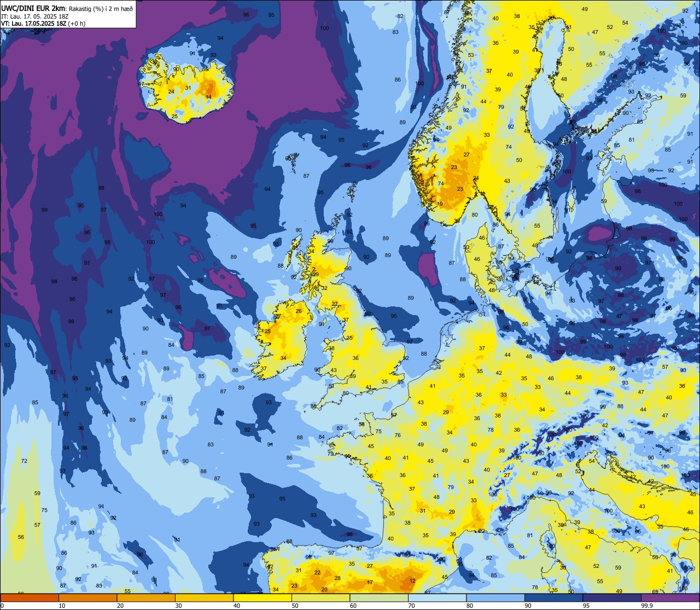Click the purple above-99.9 legend swatch
Viewport: 700px width, 610px height.
(670, 598)
